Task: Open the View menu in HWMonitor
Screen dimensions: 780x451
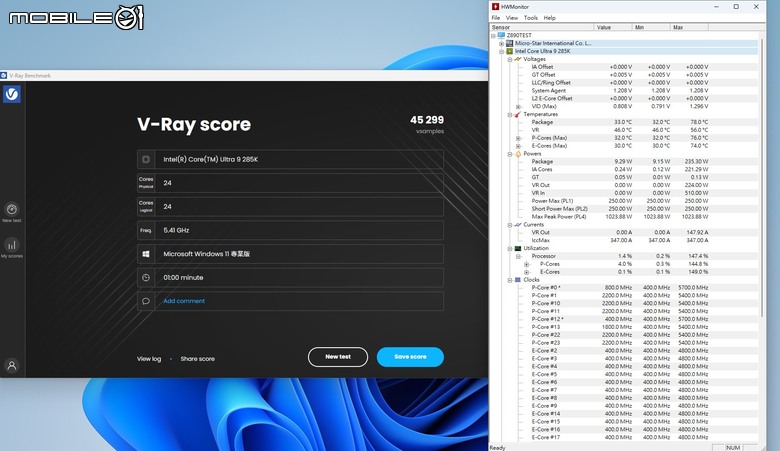Action: (x=512, y=18)
